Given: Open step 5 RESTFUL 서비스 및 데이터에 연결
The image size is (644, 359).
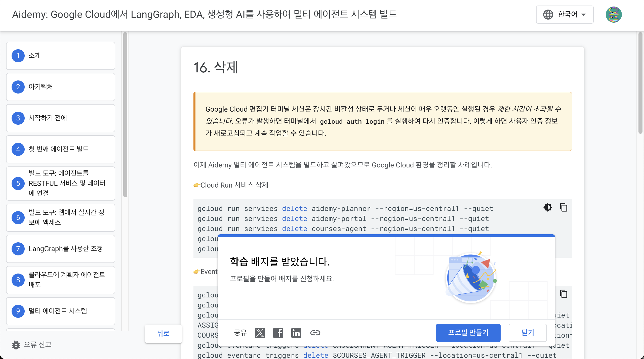Looking at the screenshot, I should [x=61, y=183].
